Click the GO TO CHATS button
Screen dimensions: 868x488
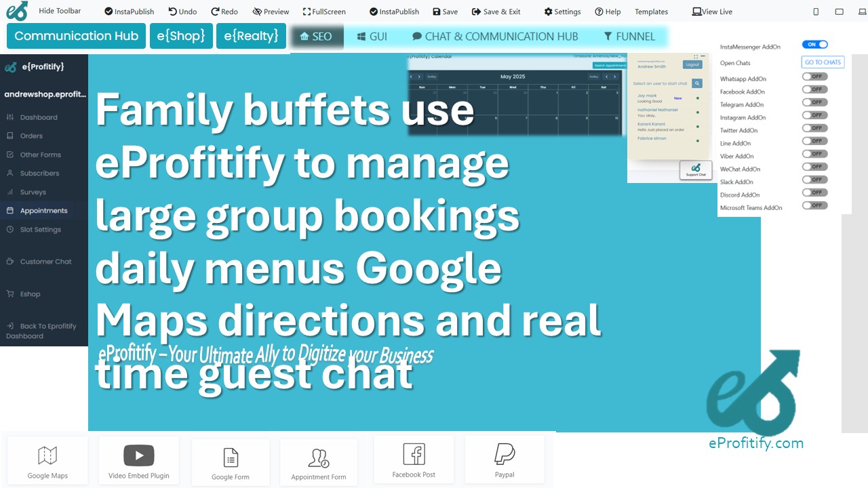tap(823, 62)
